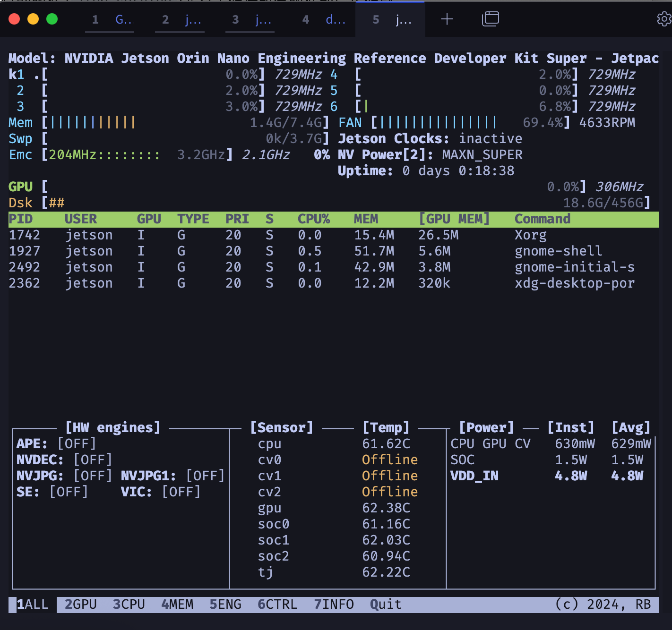Click the tj temperature 62.22C
Viewport: 672px width, 630px height.
click(x=386, y=572)
